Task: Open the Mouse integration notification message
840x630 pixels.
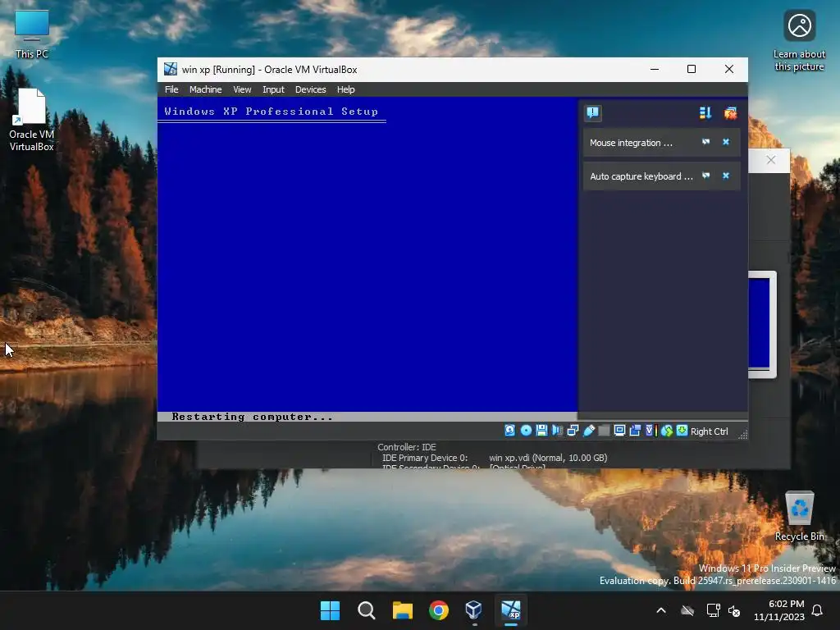Action: [631, 143]
